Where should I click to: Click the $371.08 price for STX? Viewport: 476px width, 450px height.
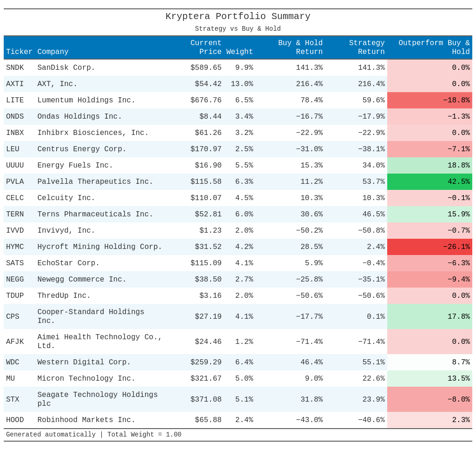[x=206, y=399]
